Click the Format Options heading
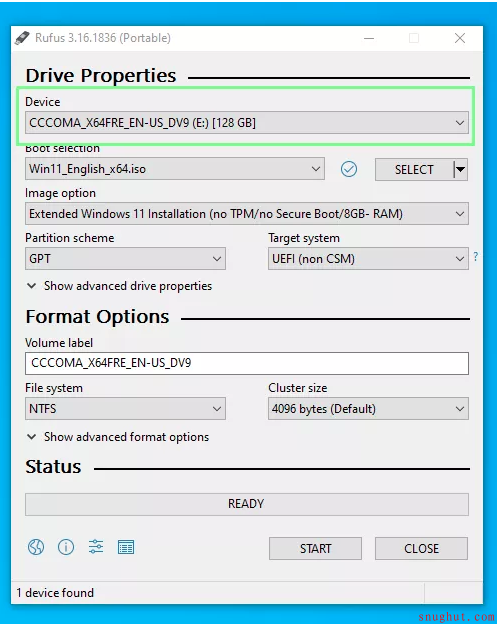Viewport: 497px width, 624px height. pyautogui.click(x=97, y=317)
